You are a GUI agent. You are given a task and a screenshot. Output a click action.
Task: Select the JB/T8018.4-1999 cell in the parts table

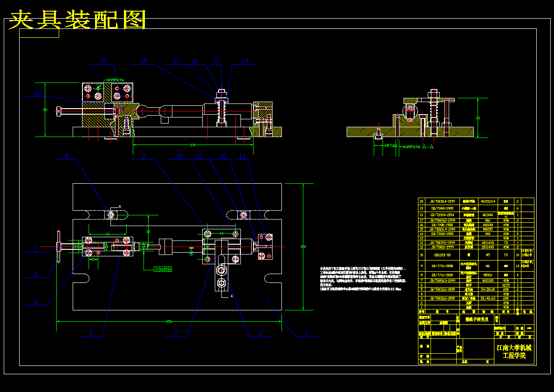point(441,201)
